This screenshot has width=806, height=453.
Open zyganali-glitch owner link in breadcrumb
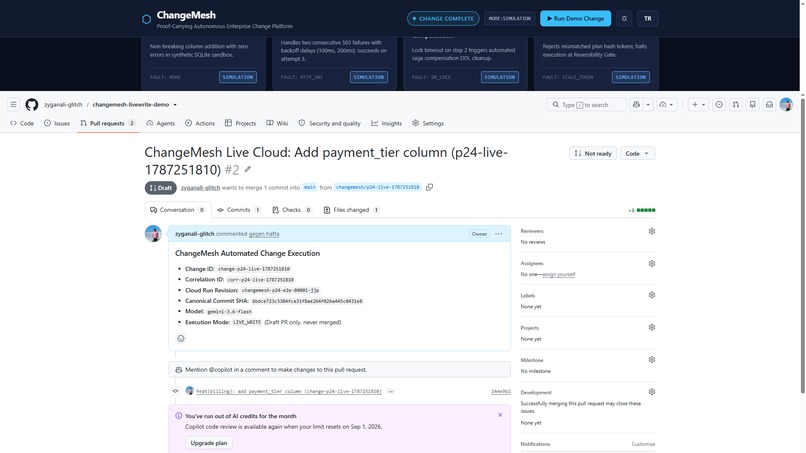tap(63, 104)
